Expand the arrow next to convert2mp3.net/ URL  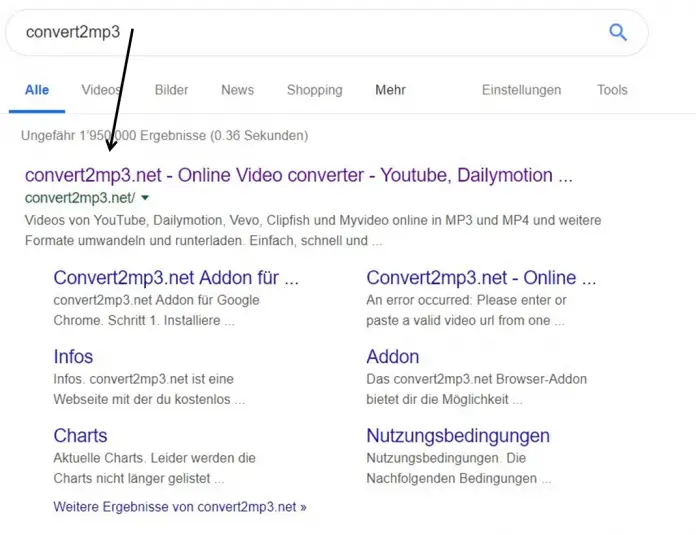[145, 198]
